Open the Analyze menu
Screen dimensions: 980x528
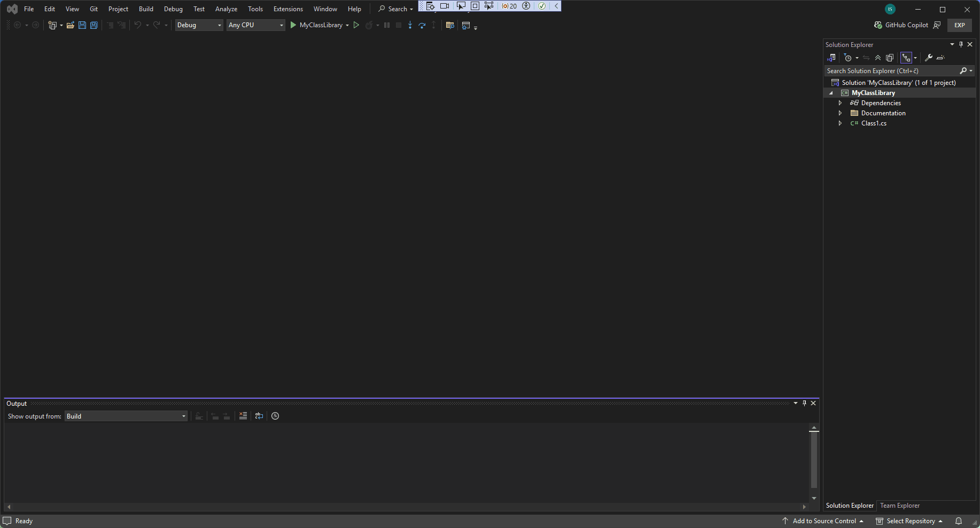coord(226,9)
